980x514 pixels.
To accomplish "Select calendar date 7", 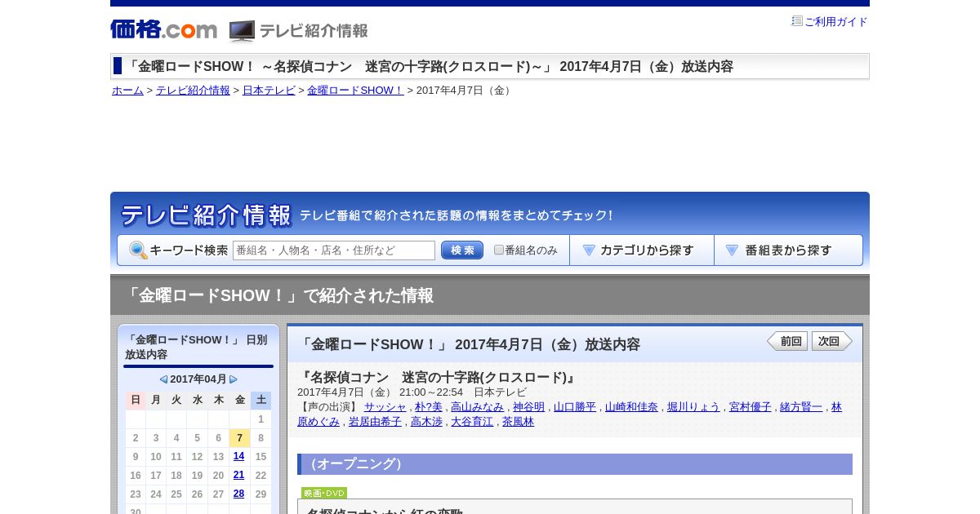I will click(239, 438).
